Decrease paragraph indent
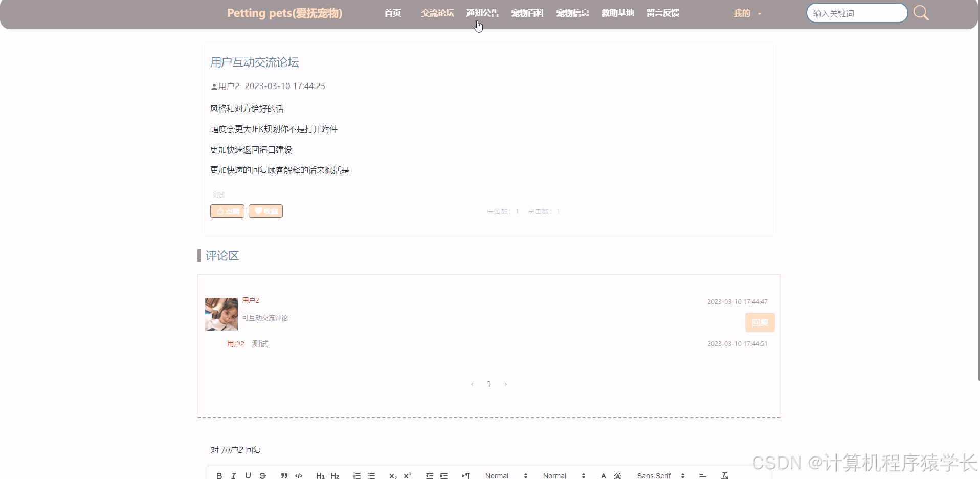 (x=429, y=475)
